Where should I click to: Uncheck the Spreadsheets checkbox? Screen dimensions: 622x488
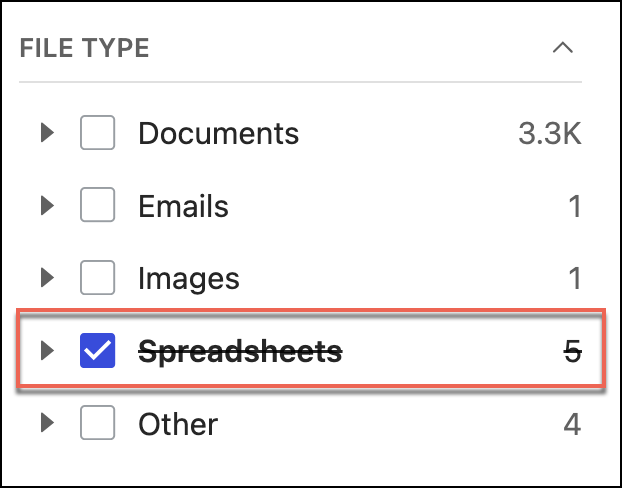[97, 351]
